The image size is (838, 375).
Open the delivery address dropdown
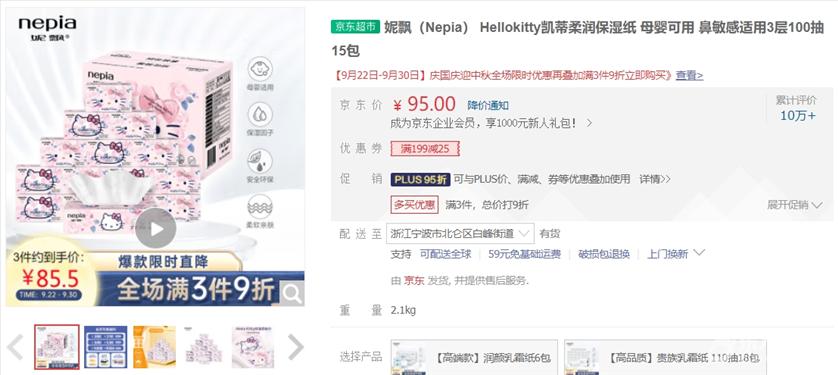click(460, 233)
